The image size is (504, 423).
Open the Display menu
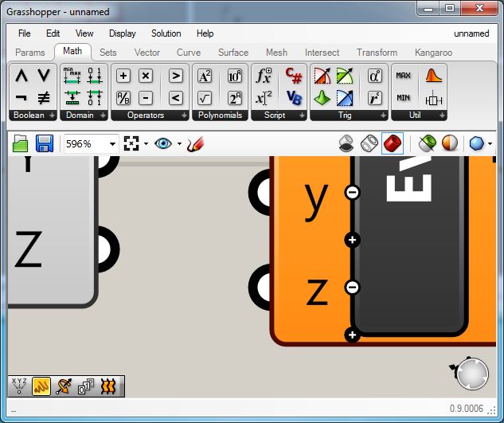(x=123, y=33)
